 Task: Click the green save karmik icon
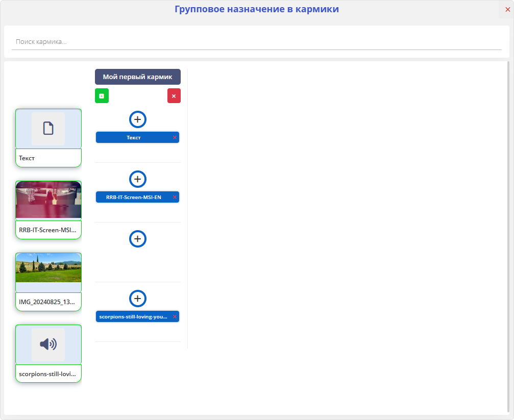pos(102,95)
